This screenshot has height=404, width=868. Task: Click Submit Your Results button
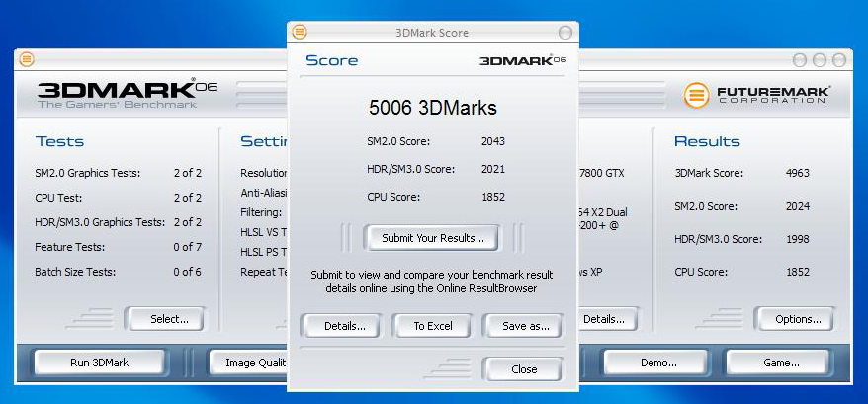tap(433, 238)
